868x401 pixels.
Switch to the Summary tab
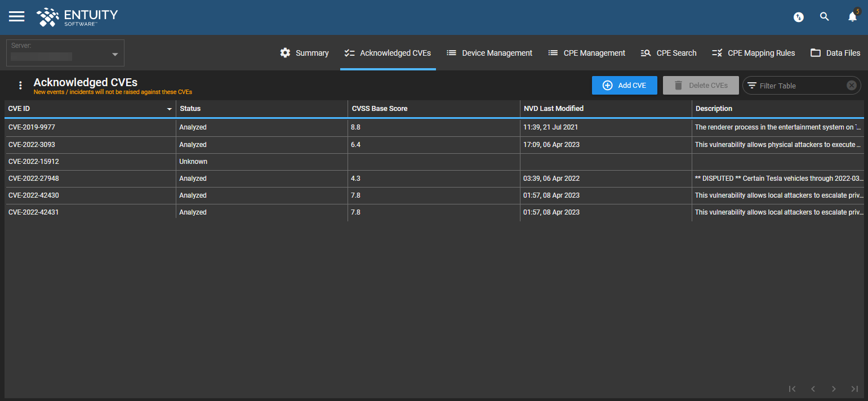(304, 53)
